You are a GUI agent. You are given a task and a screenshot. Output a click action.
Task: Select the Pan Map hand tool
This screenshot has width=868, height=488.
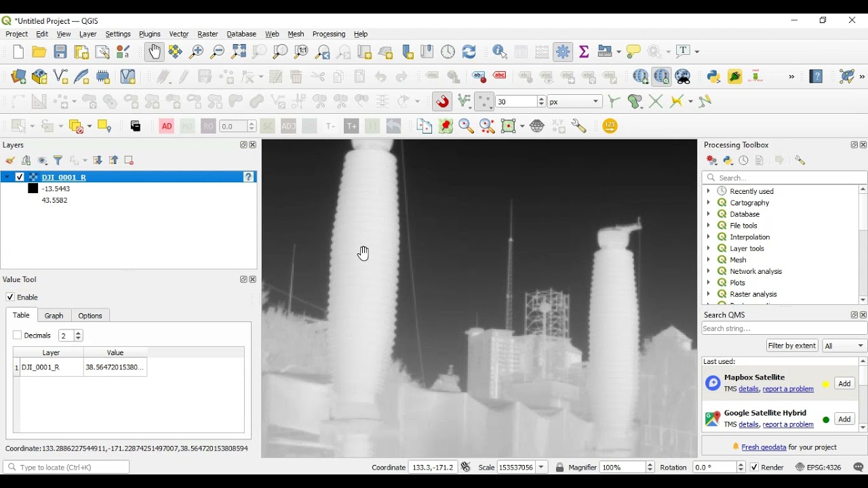pos(155,52)
